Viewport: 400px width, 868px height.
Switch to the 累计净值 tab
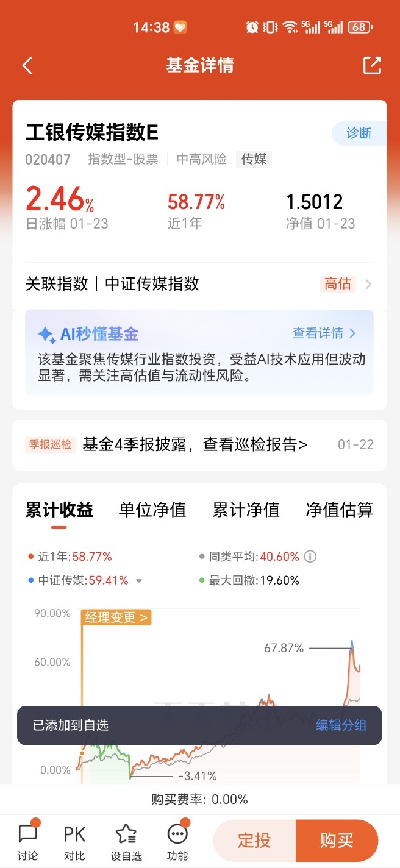(246, 510)
